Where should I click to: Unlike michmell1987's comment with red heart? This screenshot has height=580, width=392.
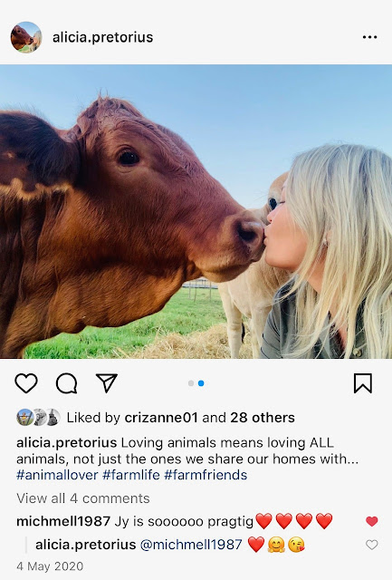click(372, 521)
